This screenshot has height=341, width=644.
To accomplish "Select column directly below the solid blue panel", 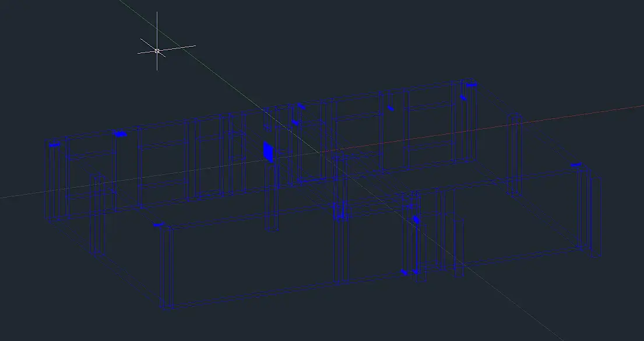I will [x=272, y=197].
